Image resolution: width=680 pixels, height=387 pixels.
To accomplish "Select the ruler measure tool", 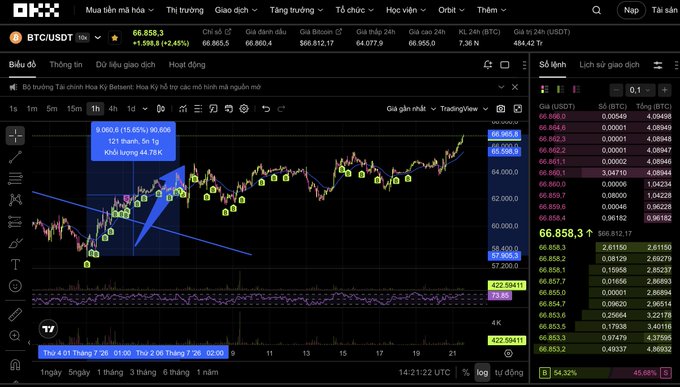I will coord(15,314).
